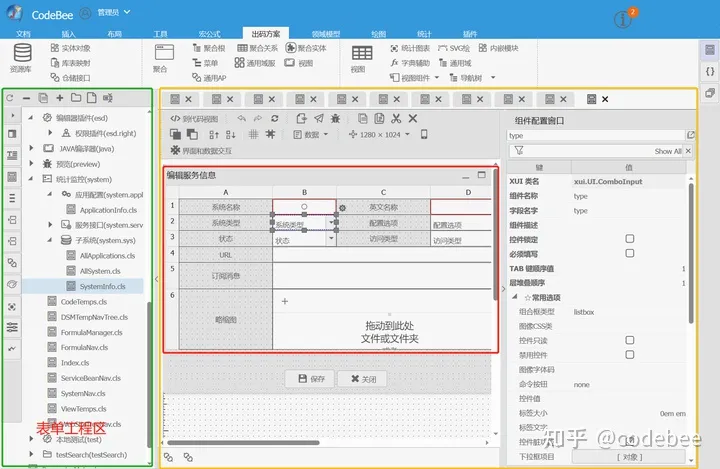
Task: Enable the 必须填写 checkbox
Action: tap(629, 254)
